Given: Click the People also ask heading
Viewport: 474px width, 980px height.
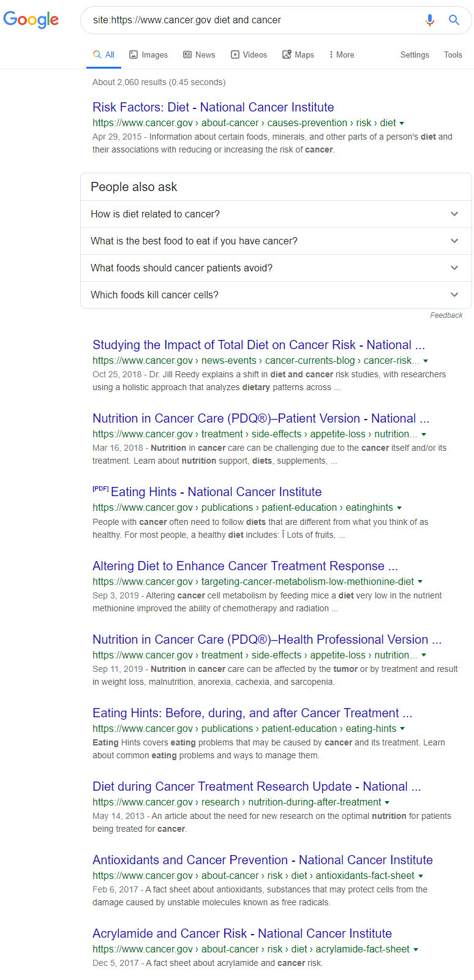Looking at the screenshot, I should coord(134,187).
